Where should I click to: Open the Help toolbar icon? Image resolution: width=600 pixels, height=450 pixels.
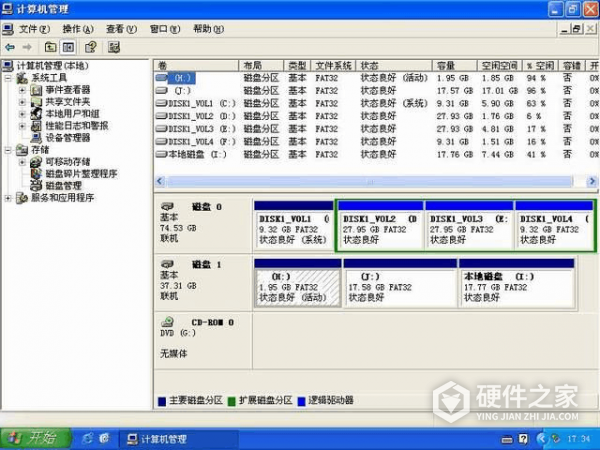click(x=91, y=47)
